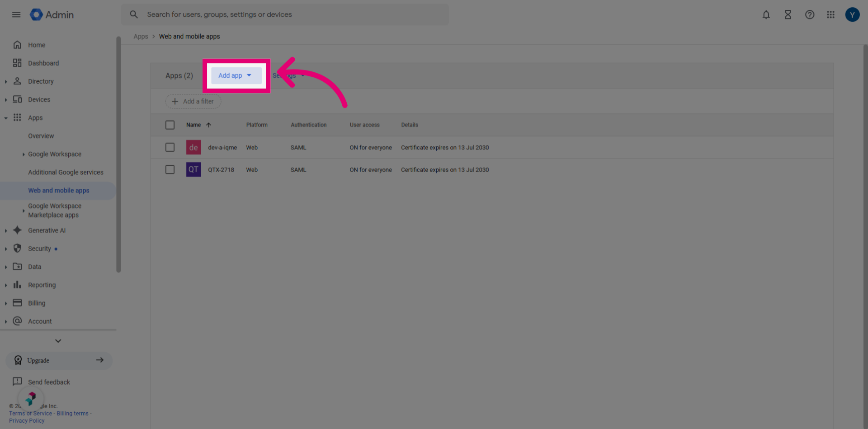This screenshot has width=868, height=429.
Task: Open the main hamburger menu
Action: coord(16,14)
